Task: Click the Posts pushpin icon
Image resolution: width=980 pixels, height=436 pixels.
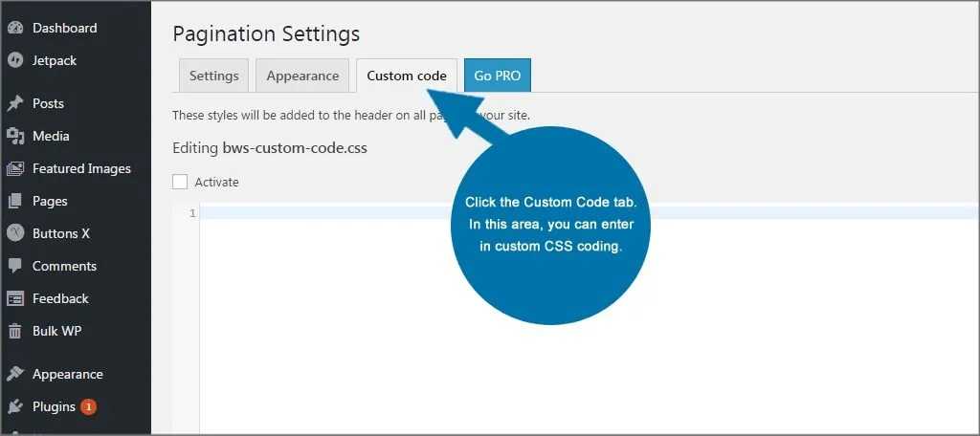Action: (x=15, y=103)
